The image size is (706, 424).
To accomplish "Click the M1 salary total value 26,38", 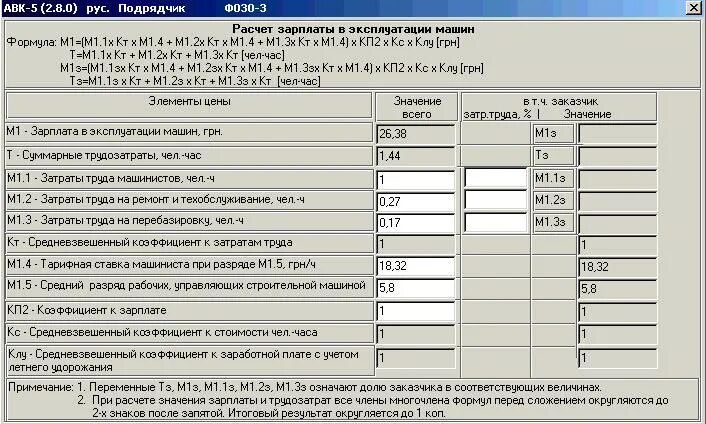I will [416, 134].
